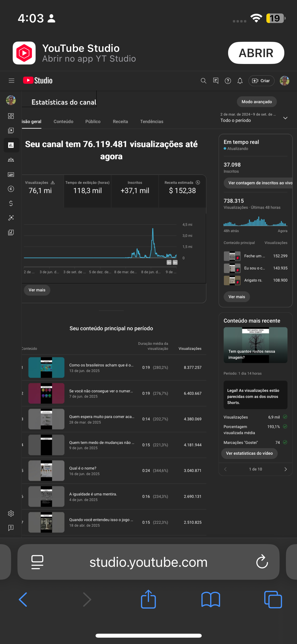Image resolution: width=297 pixels, height=644 pixels.
Task: Open the help question mark icon
Action: pyautogui.click(x=228, y=81)
